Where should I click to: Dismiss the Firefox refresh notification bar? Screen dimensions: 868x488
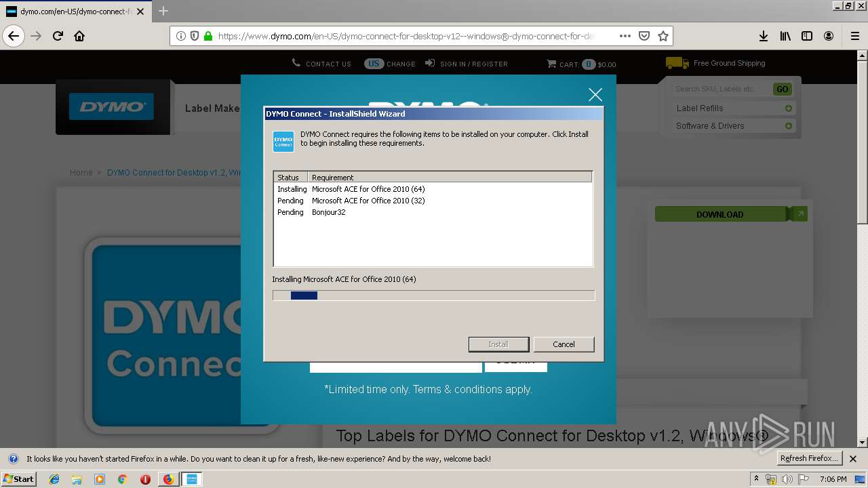(x=853, y=459)
